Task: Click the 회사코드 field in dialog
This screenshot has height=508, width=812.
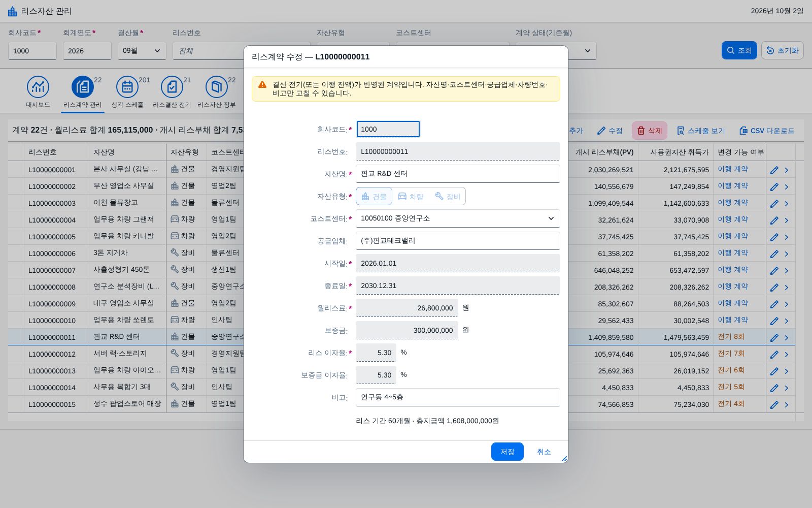Action: (388, 129)
